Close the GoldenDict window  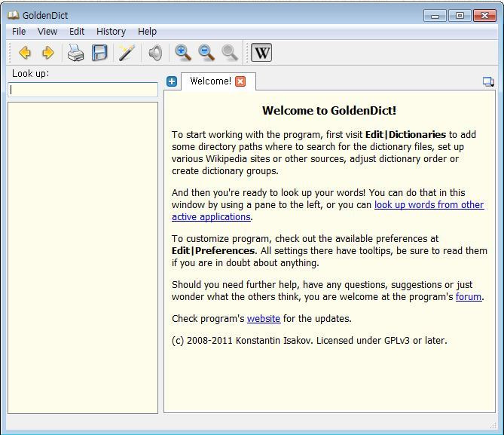[x=484, y=15]
